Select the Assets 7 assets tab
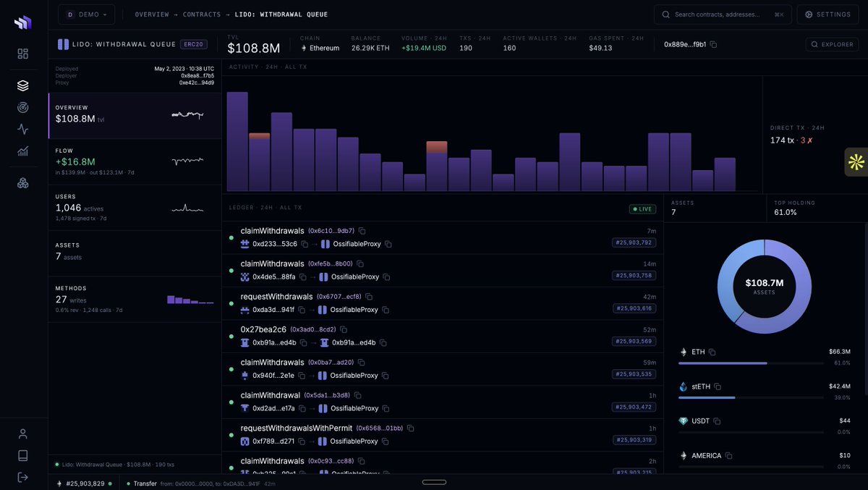This screenshot has width=868, height=490. click(135, 253)
